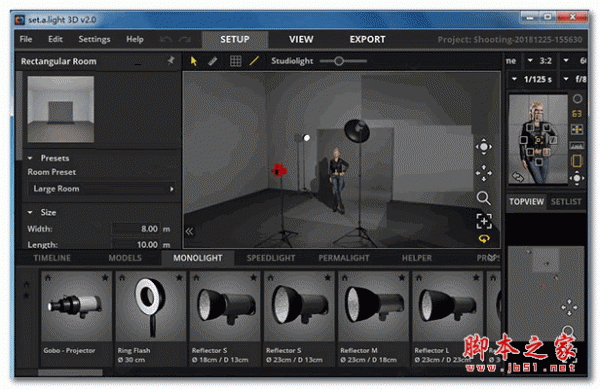Screen dimensions: 600x389
Task: Open the PERMALIGHT tab
Action: click(x=344, y=258)
